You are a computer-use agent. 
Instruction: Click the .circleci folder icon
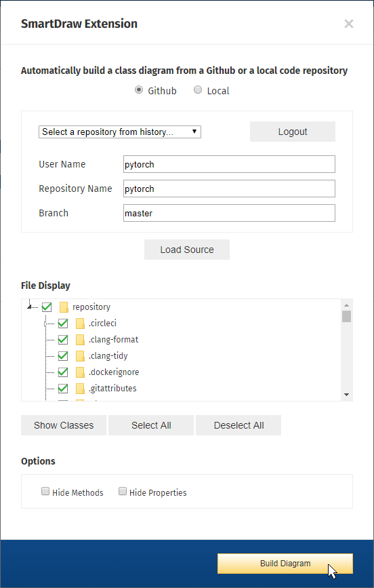tap(80, 324)
